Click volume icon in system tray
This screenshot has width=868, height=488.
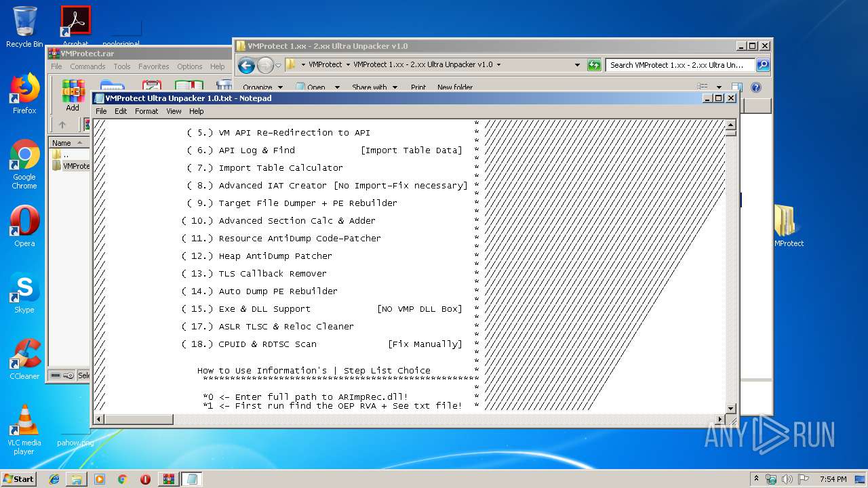tap(787, 479)
